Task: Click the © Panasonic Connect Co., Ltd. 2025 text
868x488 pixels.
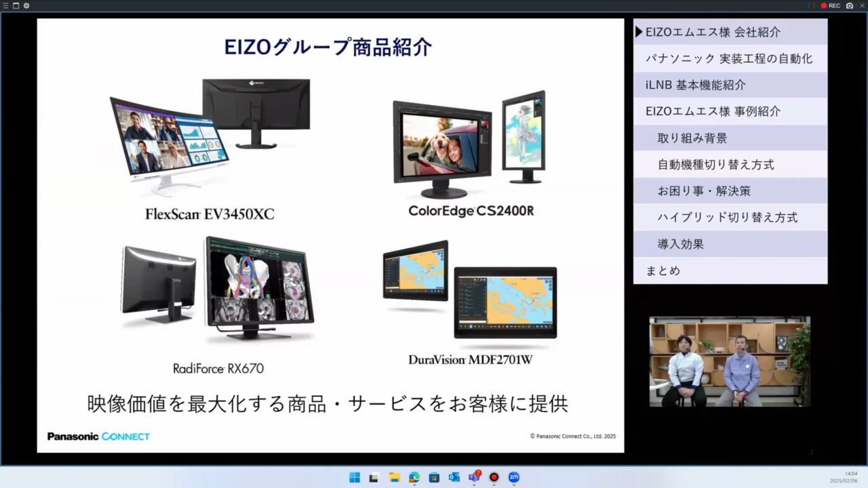Action: click(x=573, y=436)
